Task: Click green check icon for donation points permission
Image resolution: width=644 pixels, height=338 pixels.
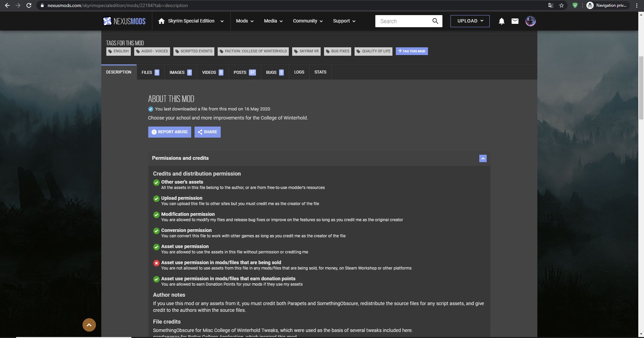Action: (156, 279)
